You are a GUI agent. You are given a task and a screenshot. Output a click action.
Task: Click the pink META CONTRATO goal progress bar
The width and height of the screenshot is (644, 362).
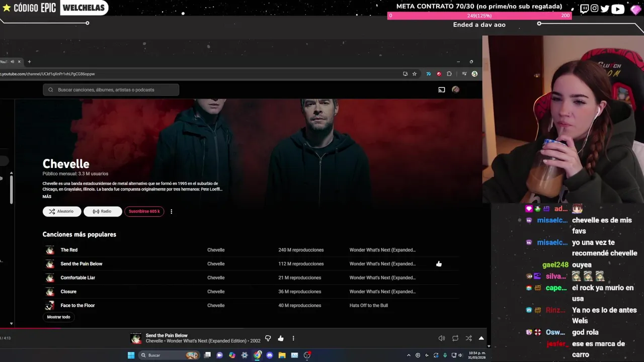click(x=479, y=16)
